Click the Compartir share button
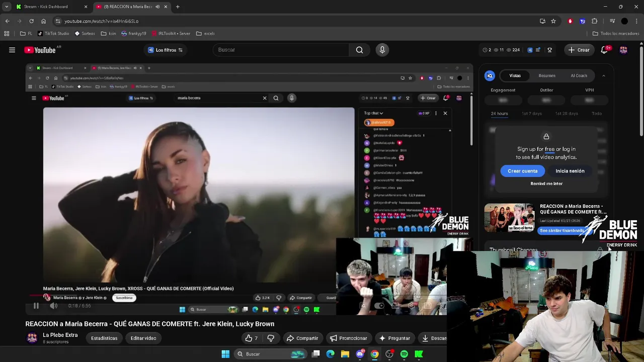The image size is (644, 362). pos(302,338)
